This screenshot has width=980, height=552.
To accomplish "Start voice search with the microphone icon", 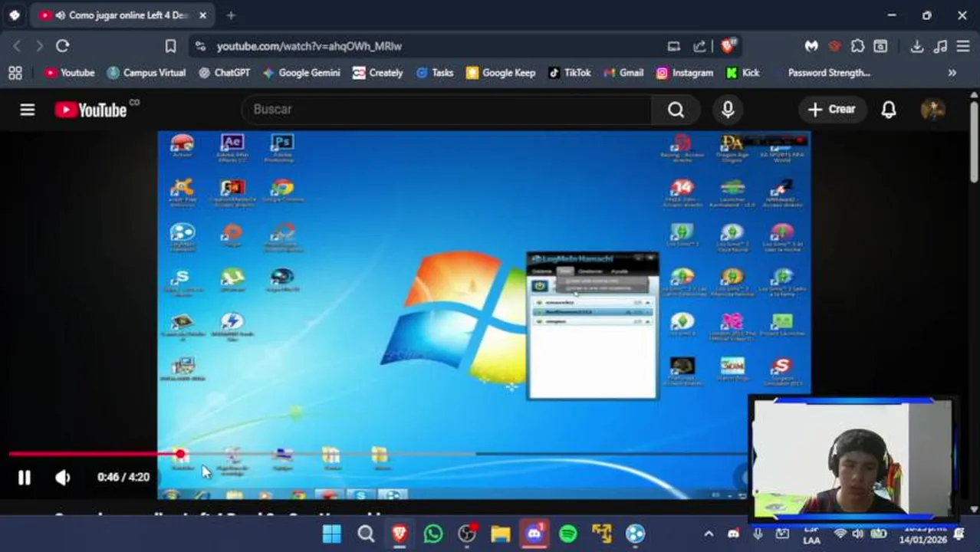I will pyautogui.click(x=728, y=110).
